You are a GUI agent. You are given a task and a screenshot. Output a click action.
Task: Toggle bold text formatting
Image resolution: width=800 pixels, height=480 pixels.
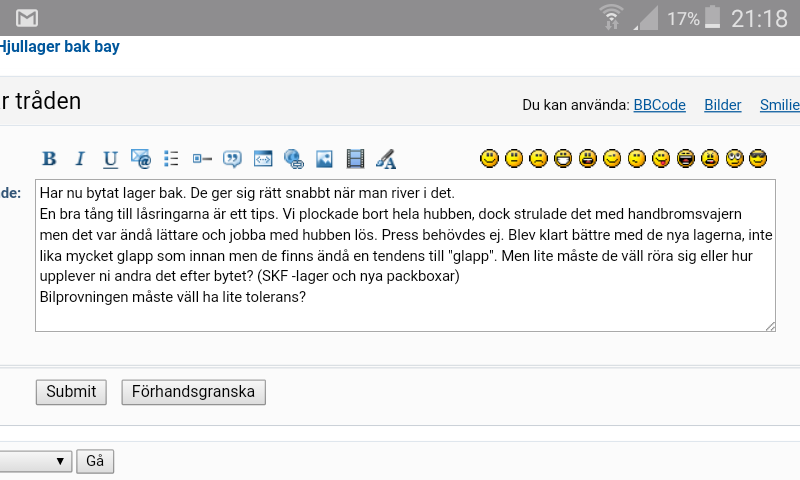tap(49, 159)
